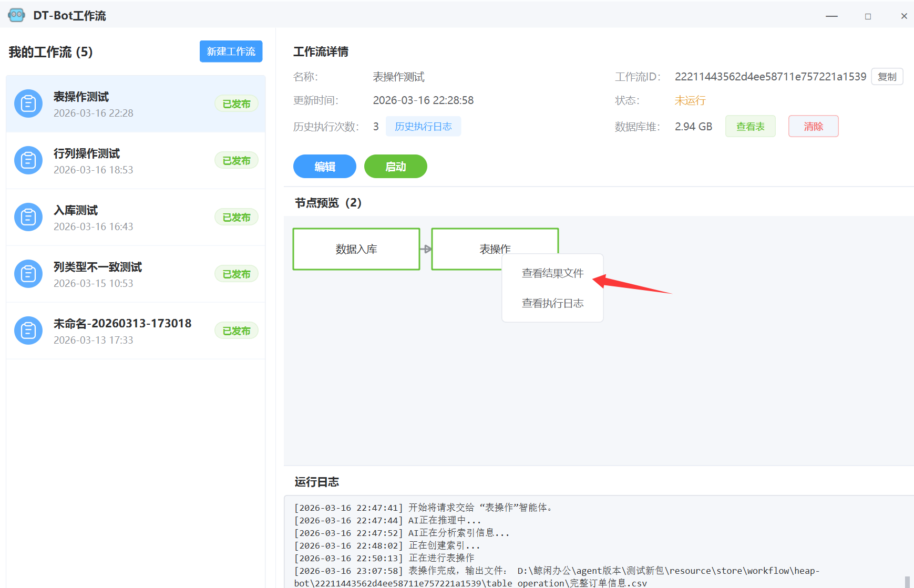Open the 历史执行日志 link

[423, 127]
